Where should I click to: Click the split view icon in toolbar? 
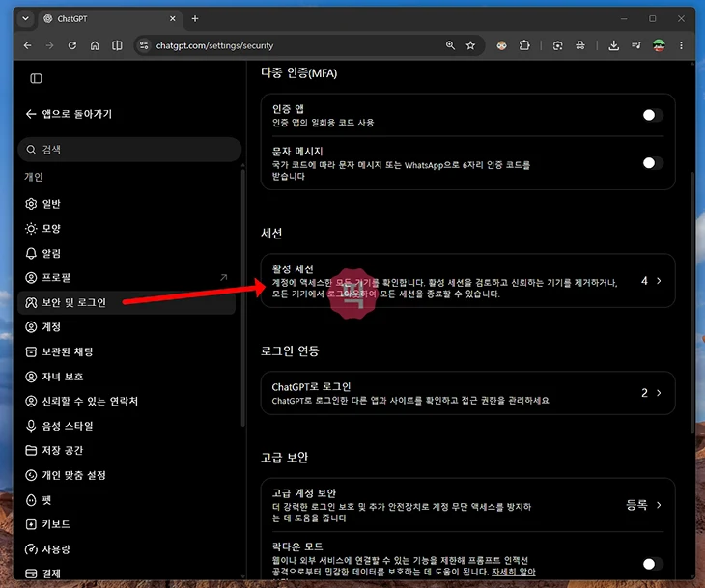[117, 45]
